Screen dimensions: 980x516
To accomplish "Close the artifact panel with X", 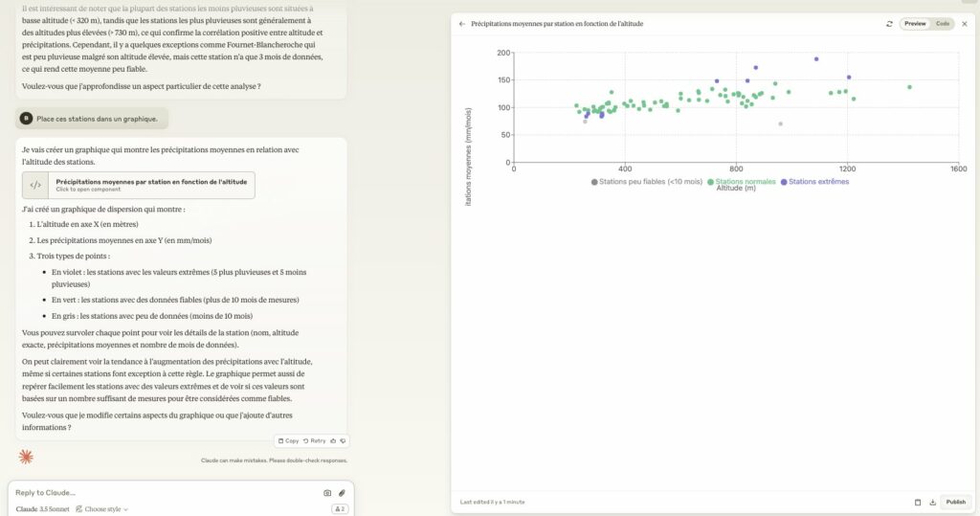I will pyautogui.click(x=965, y=24).
